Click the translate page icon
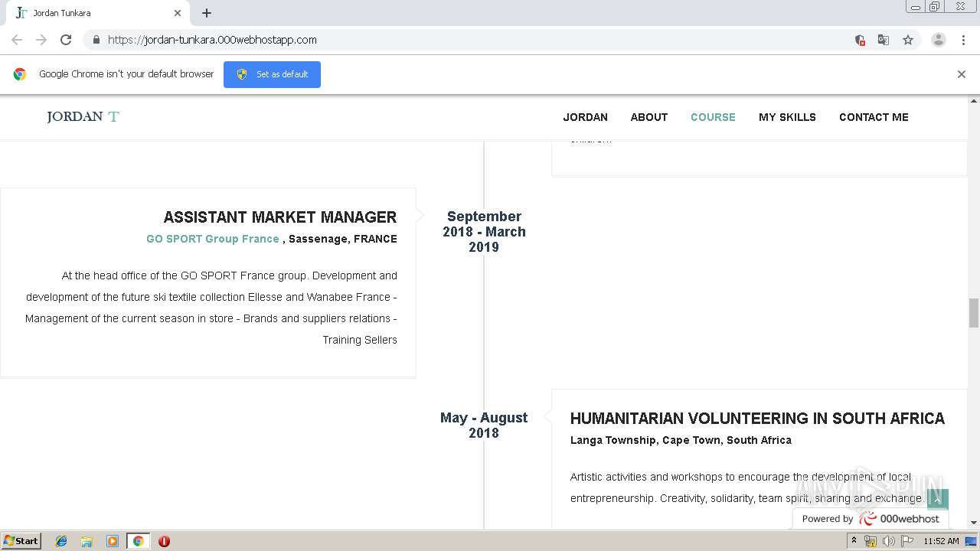 pyautogui.click(x=884, y=40)
